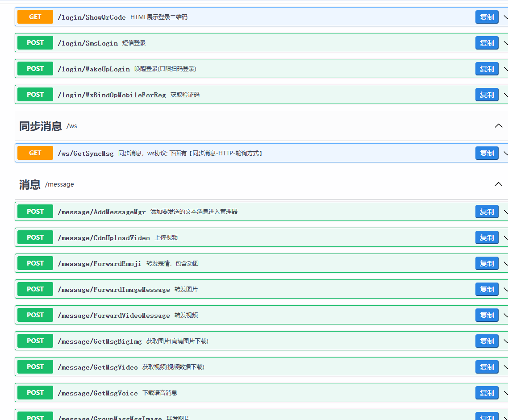Copy the /login/ShowQrCode endpoint path
Viewport: 508px width, 420px height.
point(487,17)
